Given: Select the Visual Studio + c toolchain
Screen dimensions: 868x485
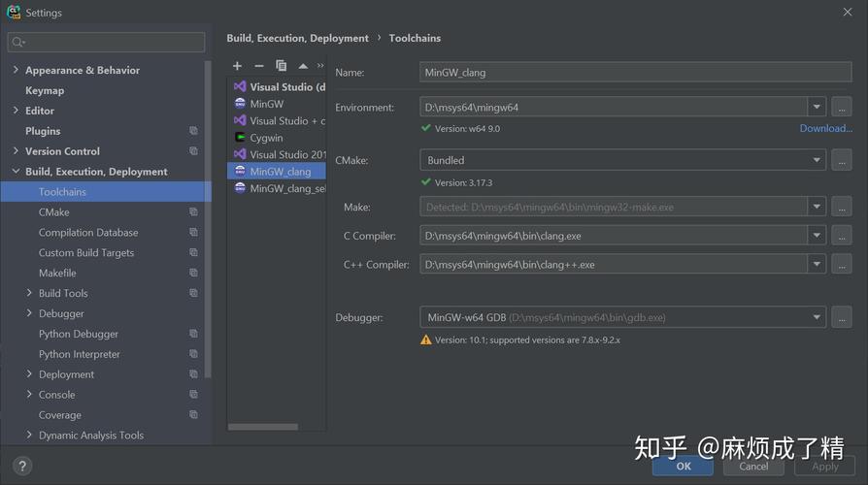Looking at the screenshot, I should (277, 120).
